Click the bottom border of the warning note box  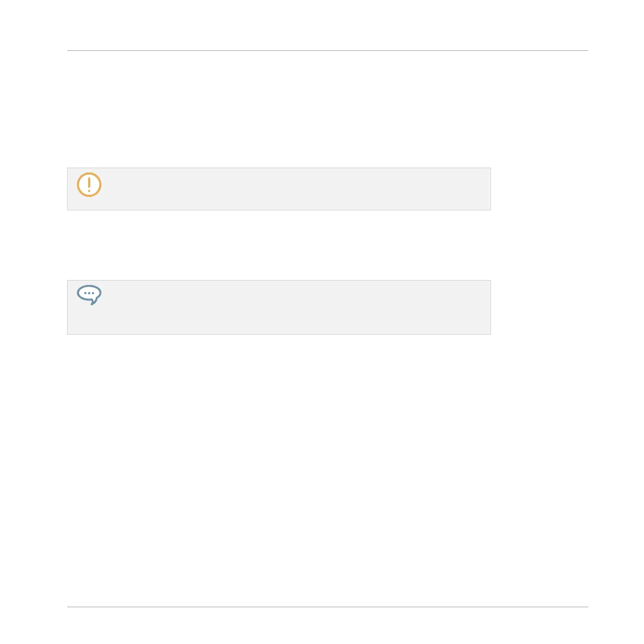279,210
